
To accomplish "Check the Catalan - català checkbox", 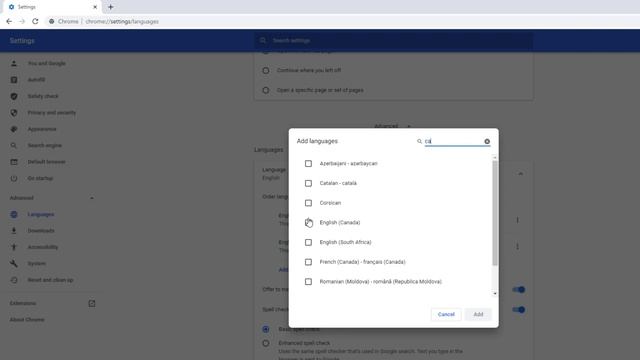I will pyautogui.click(x=308, y=183).
